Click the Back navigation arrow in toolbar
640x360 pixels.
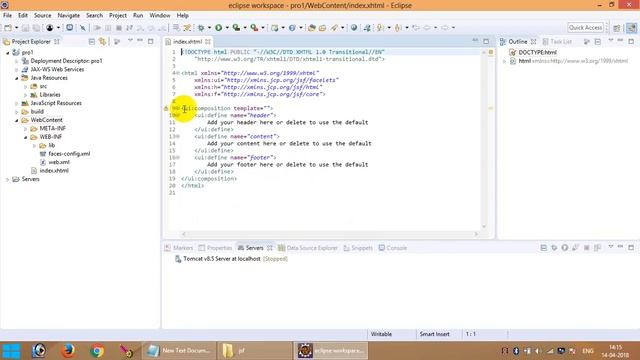(x=427, y=28)
